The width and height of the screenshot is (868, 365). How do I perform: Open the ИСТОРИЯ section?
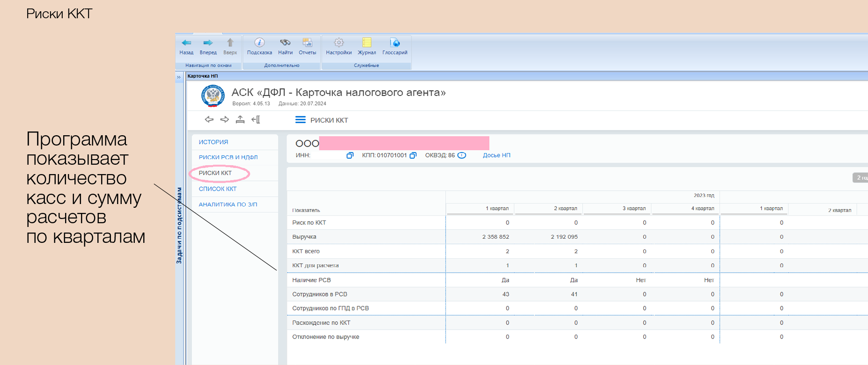click(213, 142)
